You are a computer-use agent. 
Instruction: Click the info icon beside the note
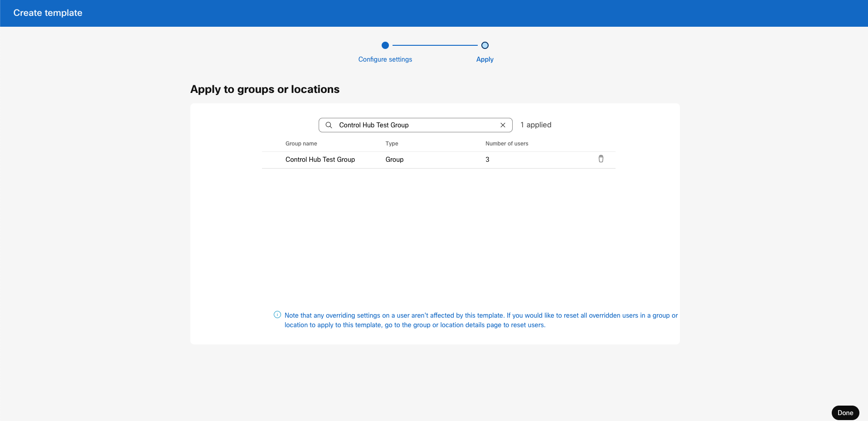click(x=277, y=315)
